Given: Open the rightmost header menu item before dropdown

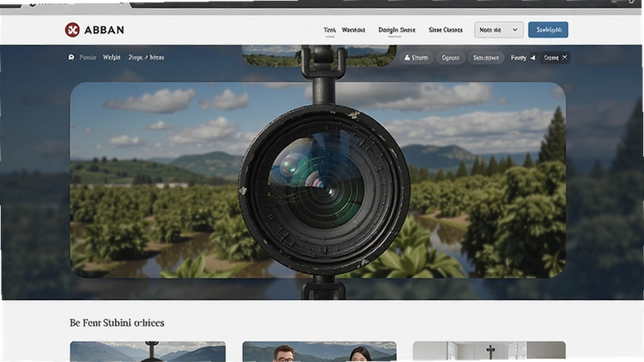Looking at the screenshot, I should (446, 30).
